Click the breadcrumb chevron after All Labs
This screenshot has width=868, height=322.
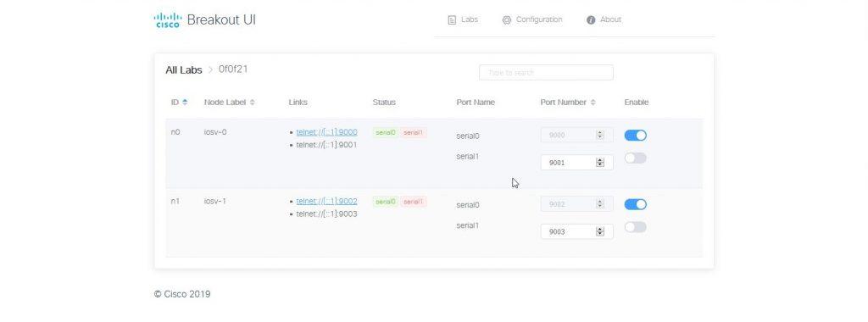pos(210,70)
